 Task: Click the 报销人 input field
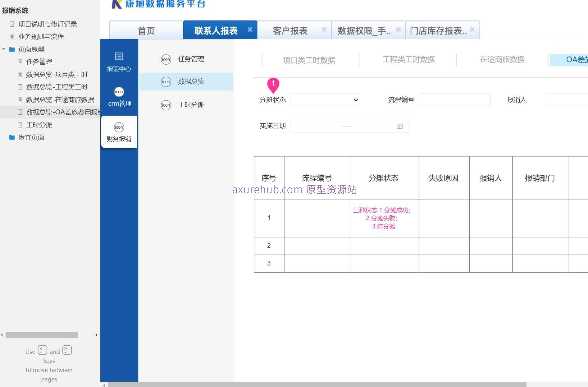(x=567, y=100)
